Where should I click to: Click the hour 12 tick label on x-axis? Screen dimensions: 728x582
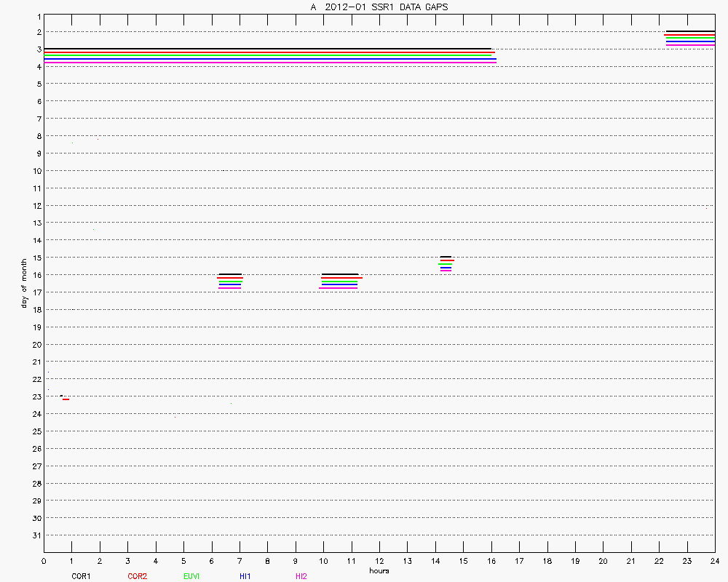[x=379, y=561]
